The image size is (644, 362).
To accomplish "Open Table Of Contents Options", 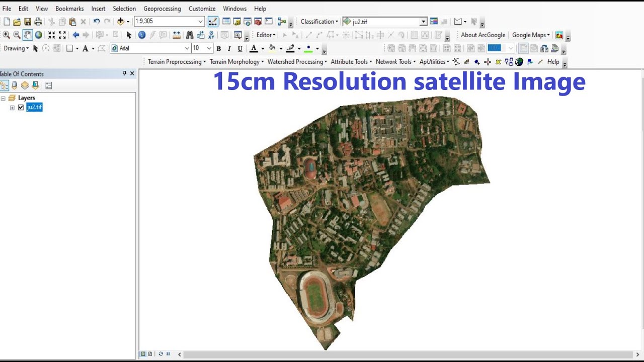I will (49, 85).
